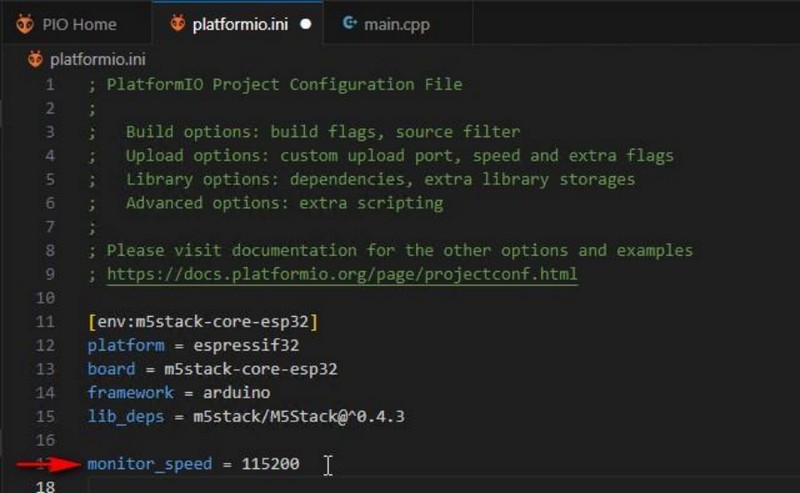Screen dimensions: 800x493
Task: Open the docs.platformio.org projectconf link
Action: (342, 274)
